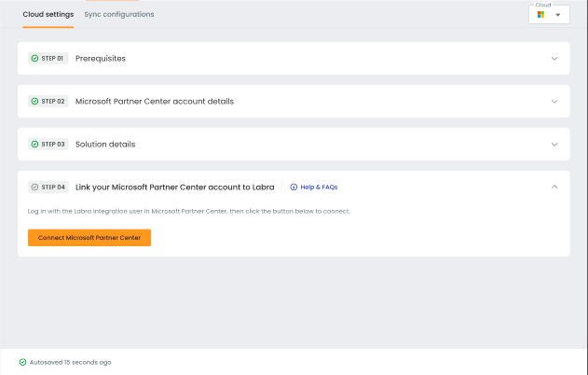Expand Microsoft Partner Center account details chevron

(554, 101)
